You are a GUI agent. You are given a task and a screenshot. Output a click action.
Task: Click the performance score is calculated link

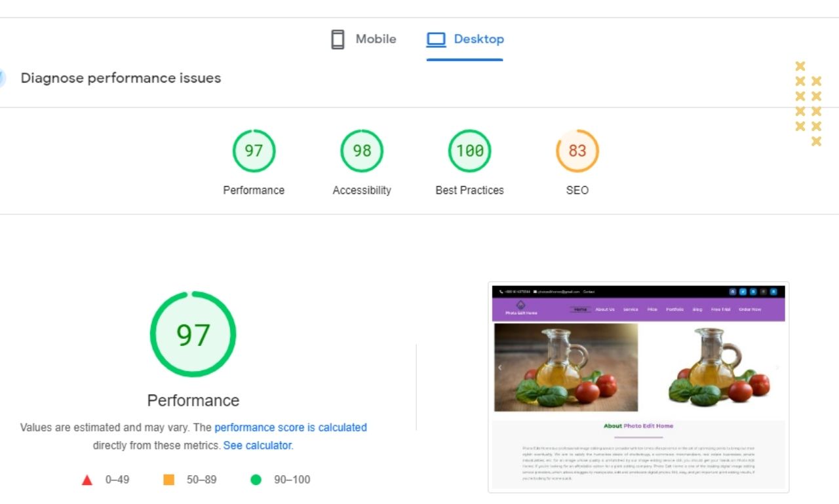point(291,427)
